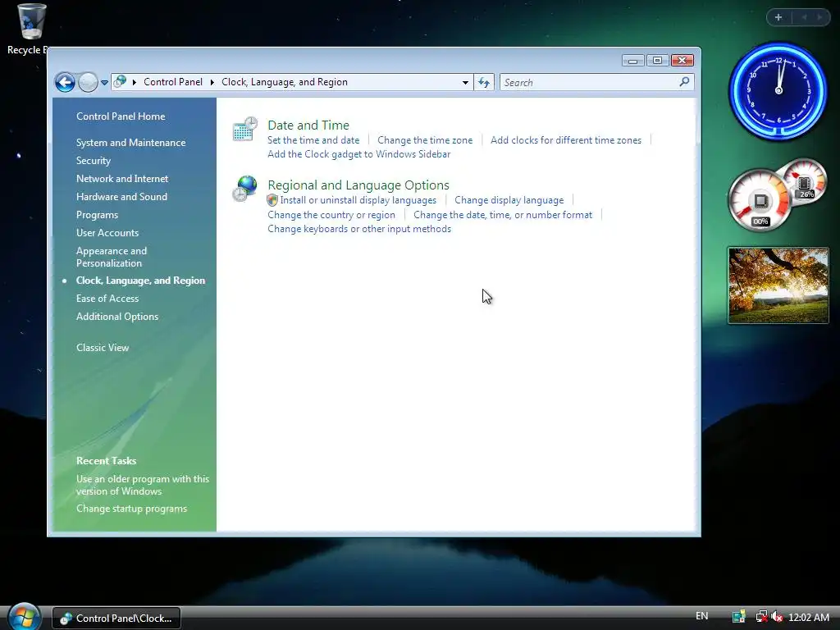
Task: Click Set the time and date
Action: [313, 140]
